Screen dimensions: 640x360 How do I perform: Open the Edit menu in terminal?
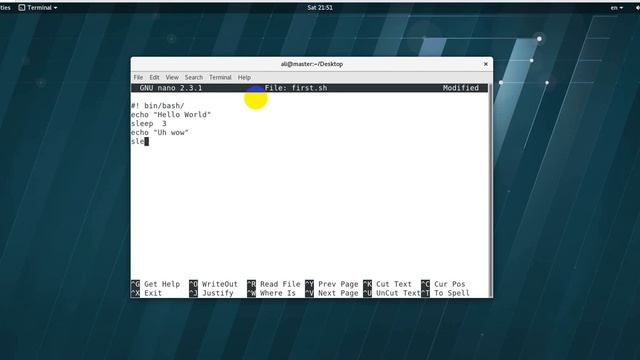(x=154, y=77)
